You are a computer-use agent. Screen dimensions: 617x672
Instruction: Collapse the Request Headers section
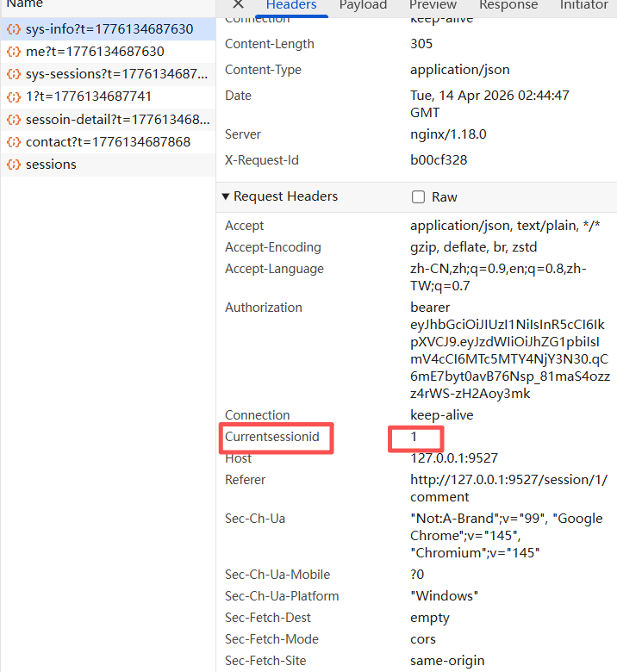pos(227,197)
